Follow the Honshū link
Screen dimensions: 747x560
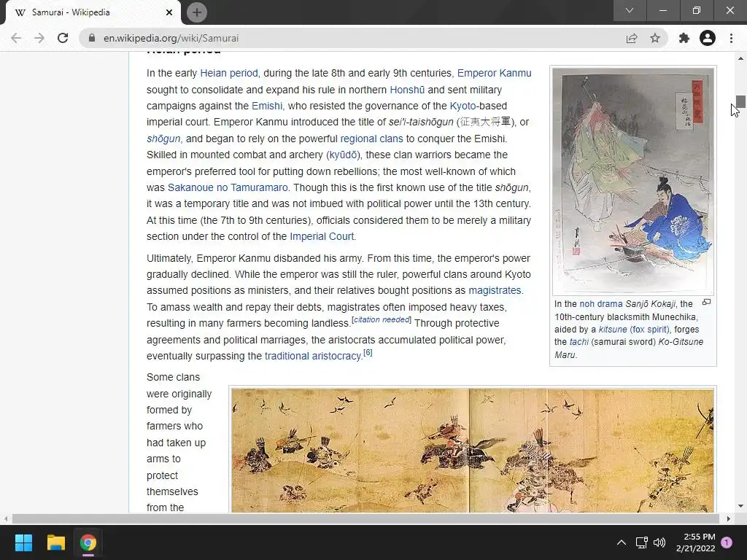[407, 90]
